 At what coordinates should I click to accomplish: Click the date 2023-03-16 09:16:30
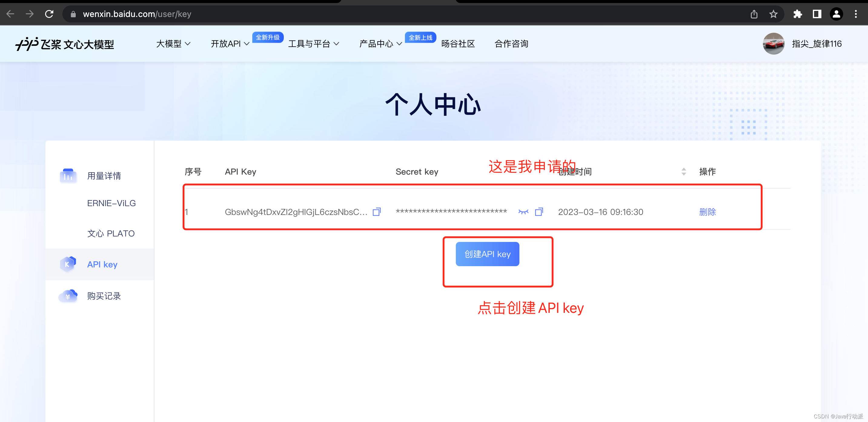601,212
